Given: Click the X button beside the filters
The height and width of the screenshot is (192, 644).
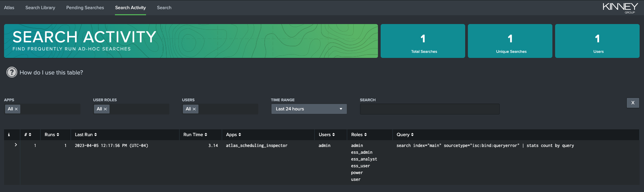Looking at the screenshot, I should click(x=633, y=103).
